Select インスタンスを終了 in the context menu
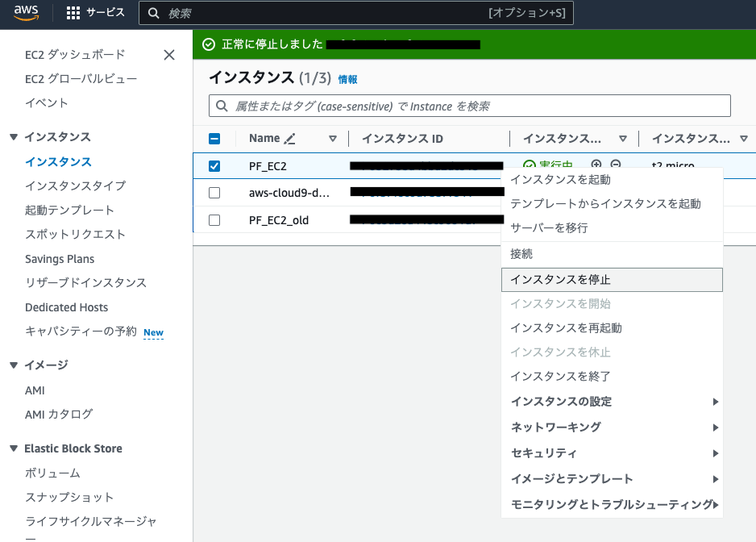 612,377
